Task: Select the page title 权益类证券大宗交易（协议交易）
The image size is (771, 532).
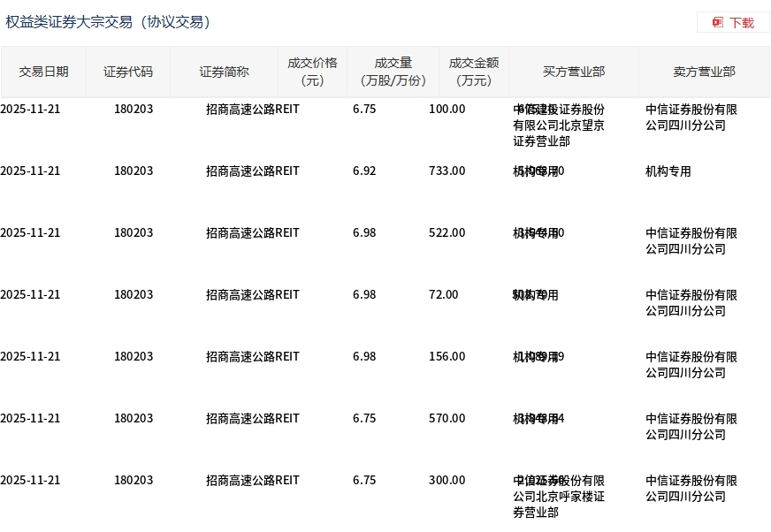Action: point(108,22)
